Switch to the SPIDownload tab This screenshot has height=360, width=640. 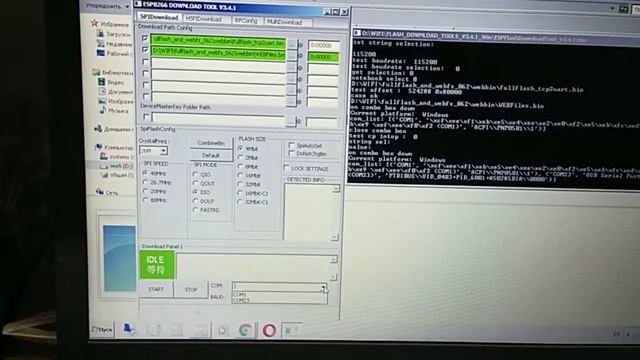(159, 17)
